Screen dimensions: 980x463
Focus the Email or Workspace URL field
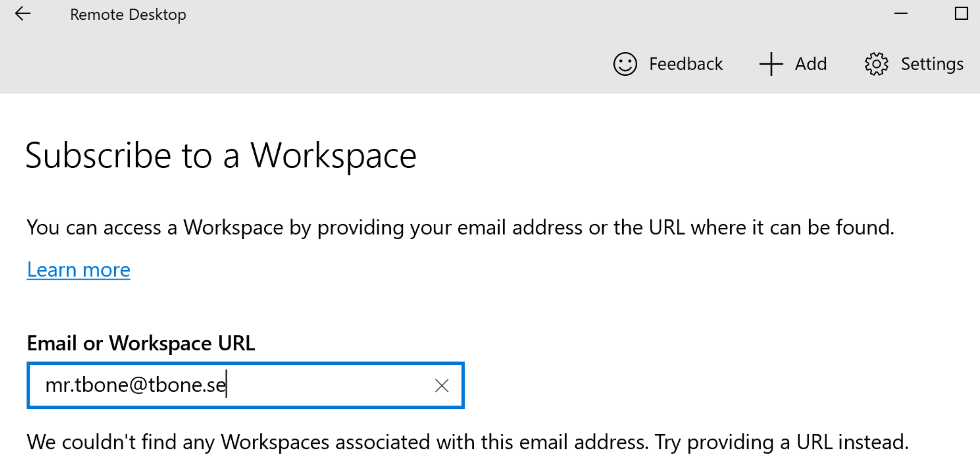246,385
